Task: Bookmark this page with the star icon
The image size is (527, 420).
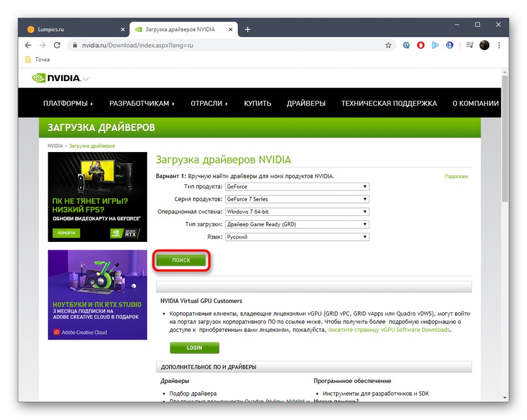Action: 388,45
